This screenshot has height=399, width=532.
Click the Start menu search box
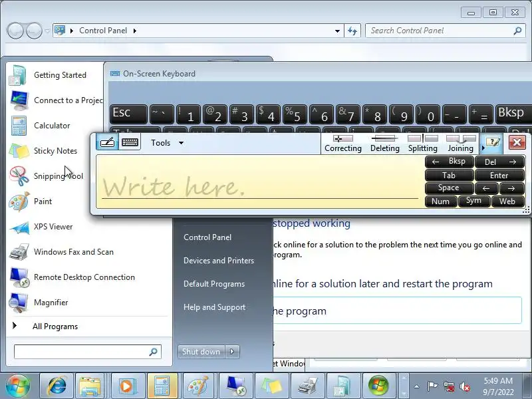tap(88, 352)
